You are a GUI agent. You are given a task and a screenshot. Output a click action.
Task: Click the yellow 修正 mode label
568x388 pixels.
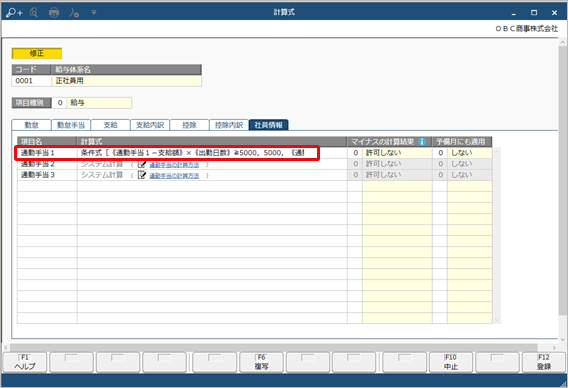(37, 54)
